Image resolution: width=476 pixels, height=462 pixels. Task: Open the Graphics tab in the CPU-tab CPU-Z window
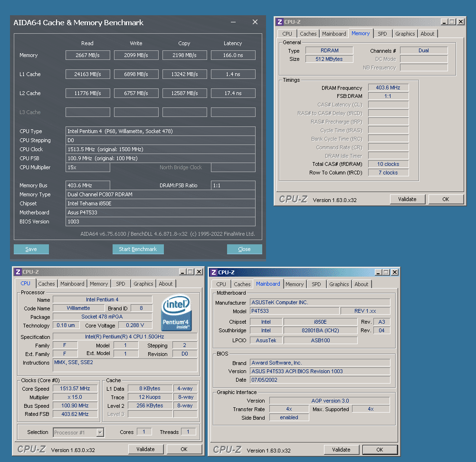[x=143, y=284]
